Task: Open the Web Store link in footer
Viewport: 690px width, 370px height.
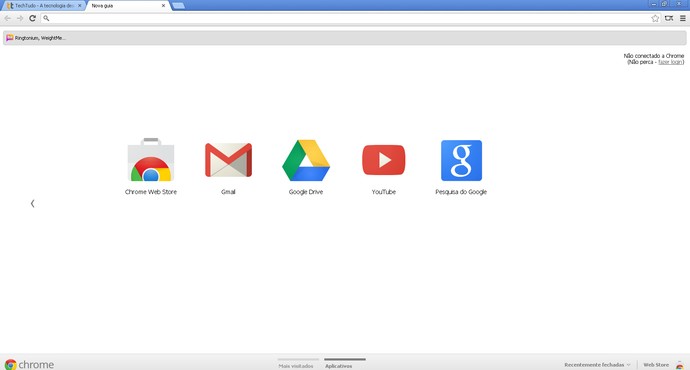Action: [656, 365]
